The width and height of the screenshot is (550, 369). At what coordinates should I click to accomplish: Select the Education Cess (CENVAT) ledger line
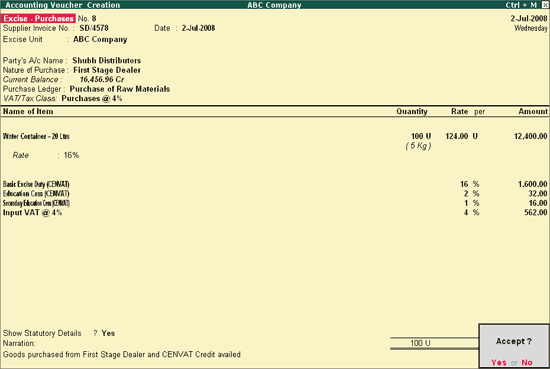point(36,194)
